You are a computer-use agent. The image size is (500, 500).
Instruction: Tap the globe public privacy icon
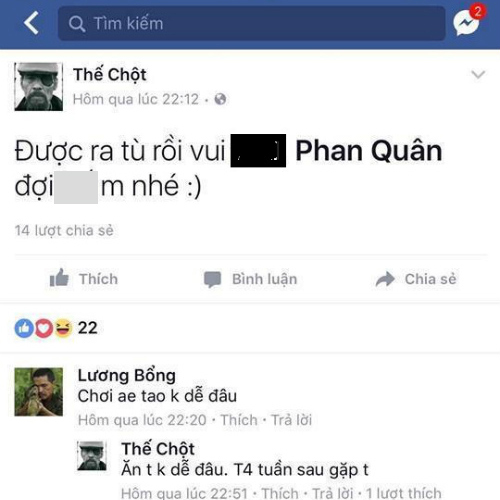pos(220,99)
